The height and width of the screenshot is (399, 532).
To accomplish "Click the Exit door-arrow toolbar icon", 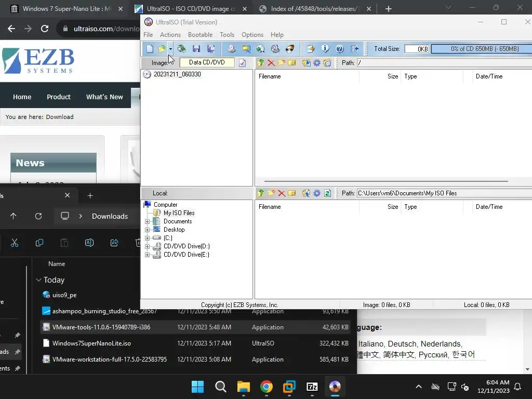I will pos(354,49).
